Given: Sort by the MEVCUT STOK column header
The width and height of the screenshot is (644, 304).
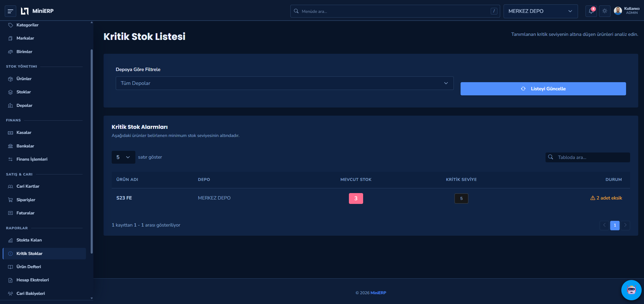Looking at the screenshot, I should (x=356, y=180).
